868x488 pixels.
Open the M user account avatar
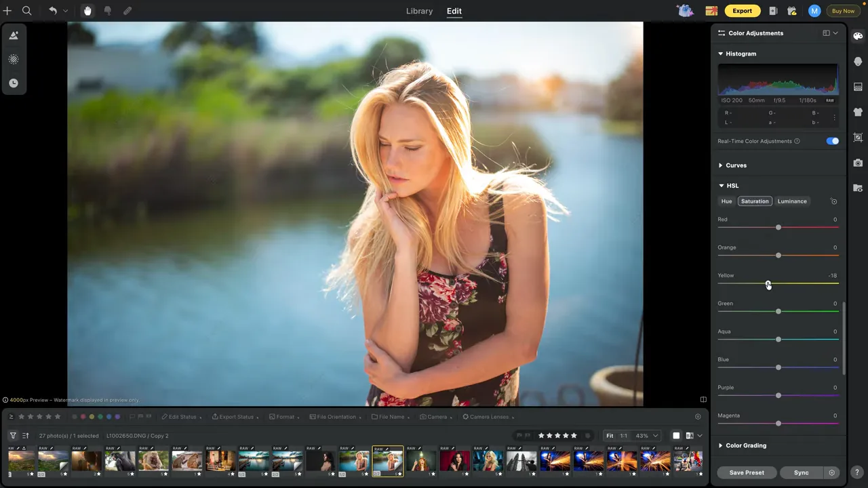pos(814,11)
